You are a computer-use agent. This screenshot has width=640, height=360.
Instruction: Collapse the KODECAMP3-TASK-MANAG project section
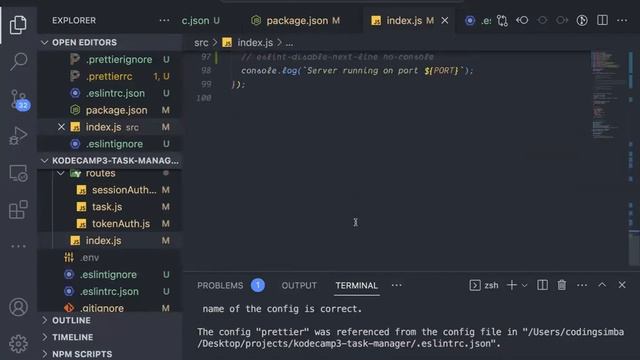pos(109,160)
